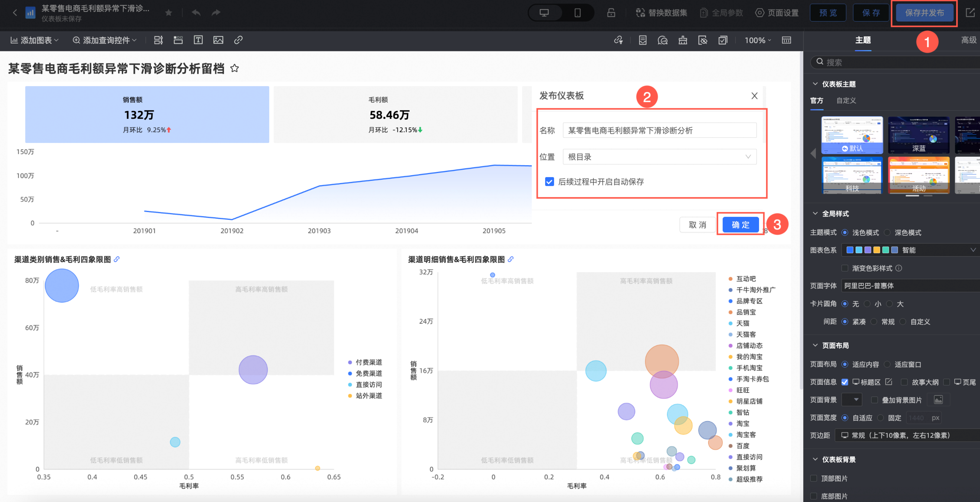Screen dimensions: 980x502
Task: Insert a link widget from the toolbar
Action: pos(238,40)
